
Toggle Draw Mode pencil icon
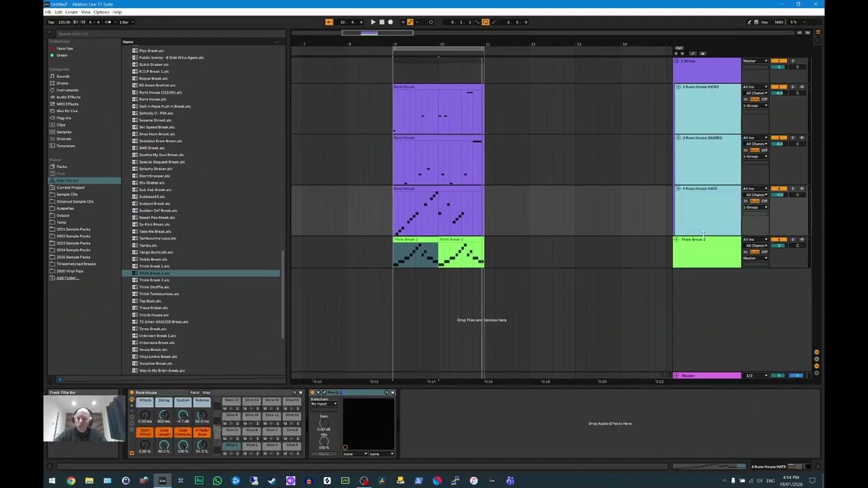749,22
